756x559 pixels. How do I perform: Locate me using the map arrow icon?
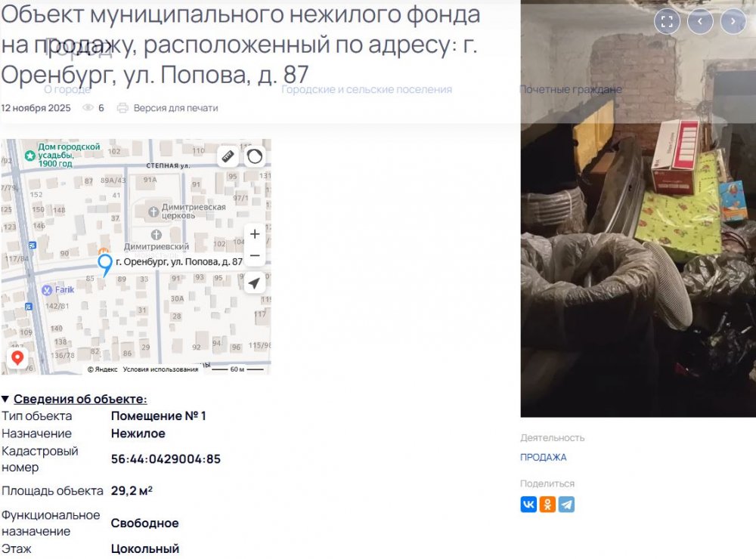[x=255, y=283]
